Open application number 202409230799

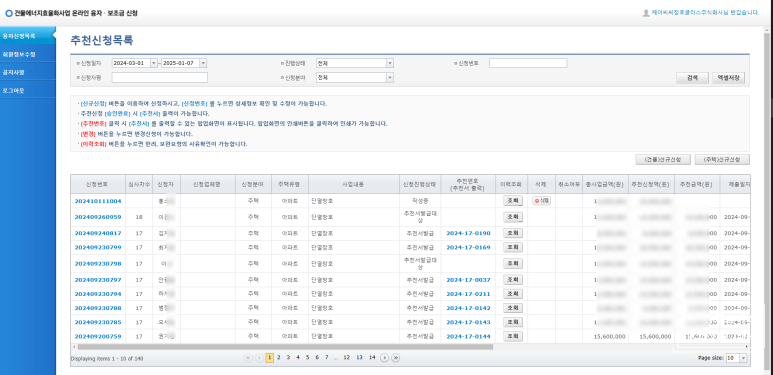tap(98, 247)
